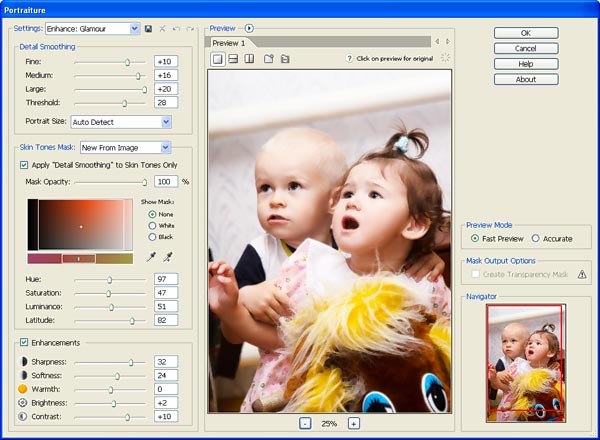
Task: Click the Cancel button
Action: pos(525,48)
